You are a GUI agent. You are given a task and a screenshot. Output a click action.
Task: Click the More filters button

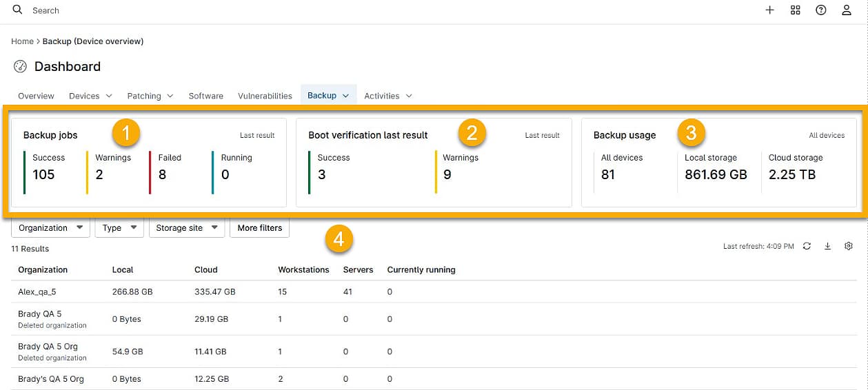point(260,228)
